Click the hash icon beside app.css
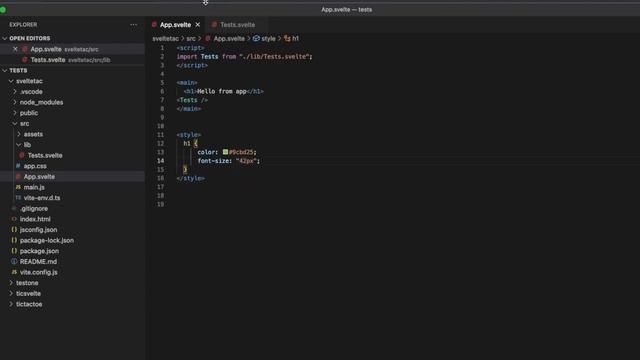 coord(18,166)
